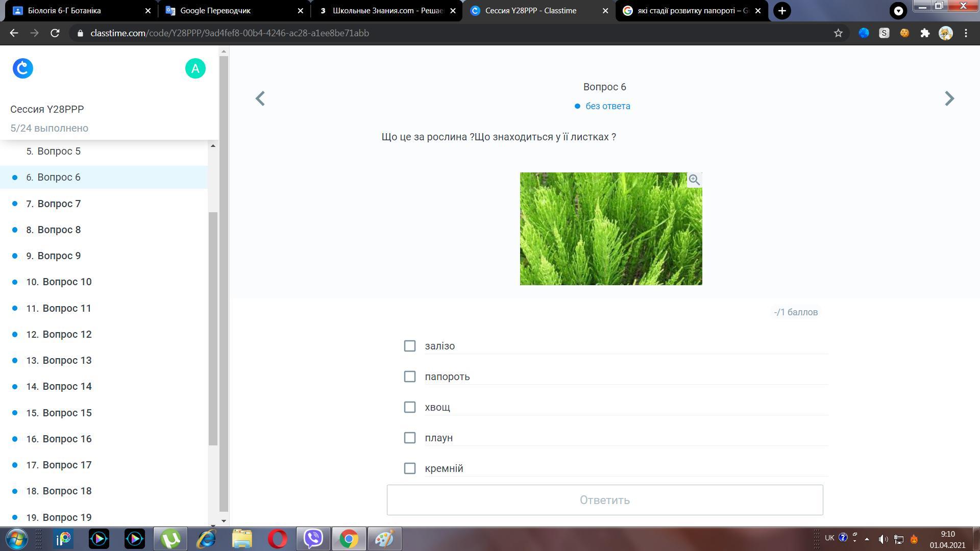The image size is (980, 551).
Task: Check the 'хвощ' answer option
Action: pos(409,407)
